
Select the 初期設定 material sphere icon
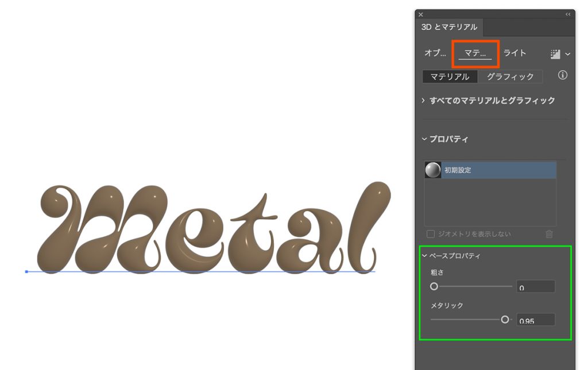(432, 169)
